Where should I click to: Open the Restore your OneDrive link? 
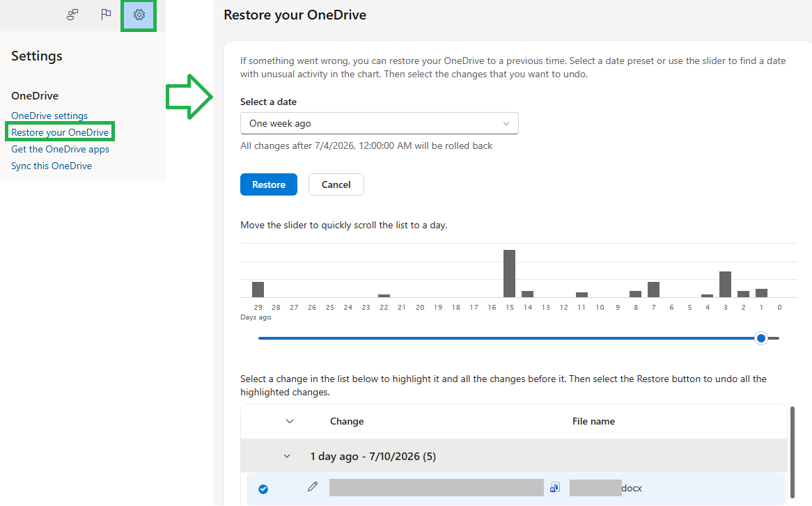(x=60, y=132)
